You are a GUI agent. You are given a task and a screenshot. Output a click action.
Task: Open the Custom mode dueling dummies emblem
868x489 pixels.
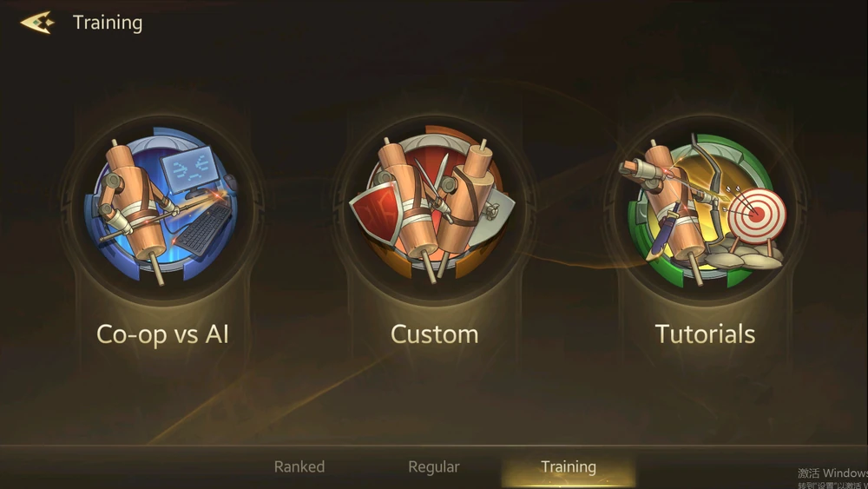(x=433, y=206)
